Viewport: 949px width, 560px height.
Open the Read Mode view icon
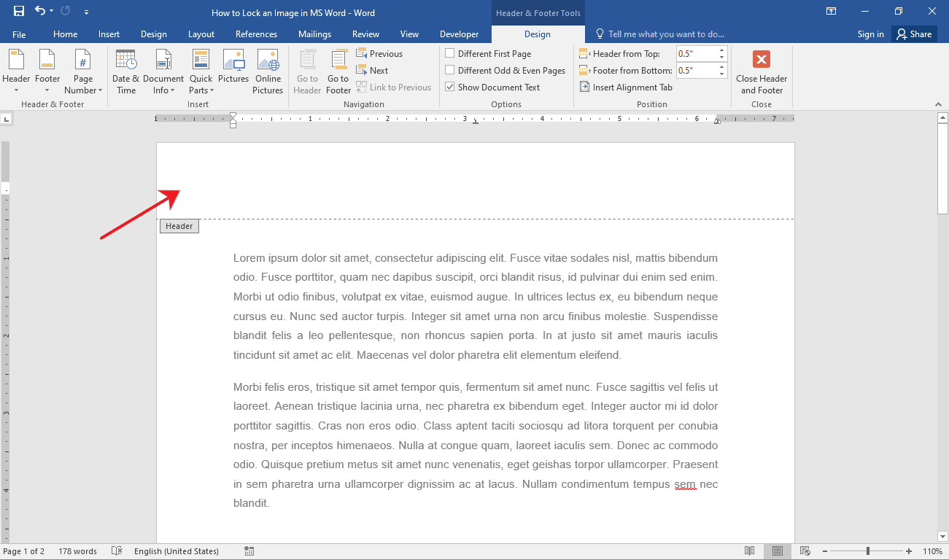tap(749, 551)
